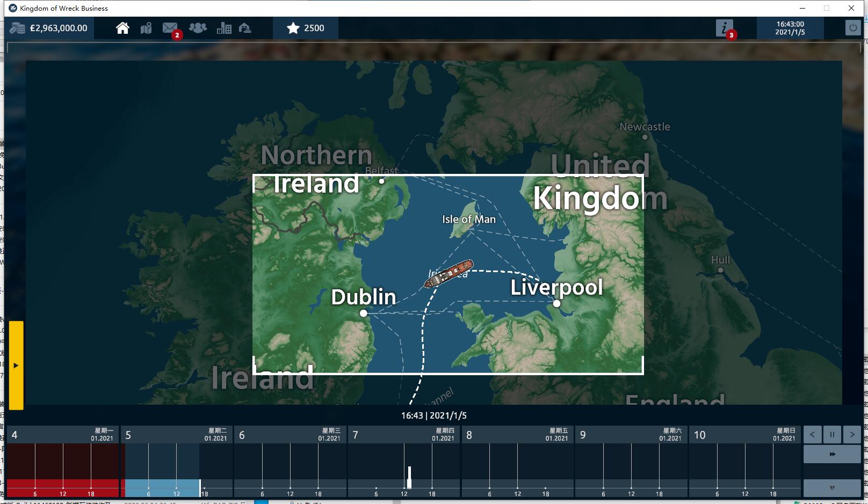This screenshot has height=504, width=868.
Task: Select the day 10 timeline header
Action: (744, 435)
